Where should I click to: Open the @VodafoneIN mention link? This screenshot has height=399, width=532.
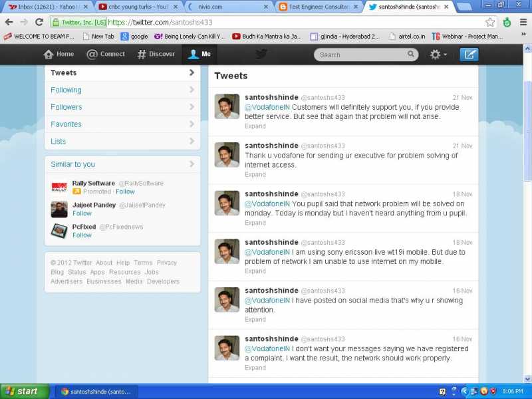pyautogui.click(x=270, y=106)
